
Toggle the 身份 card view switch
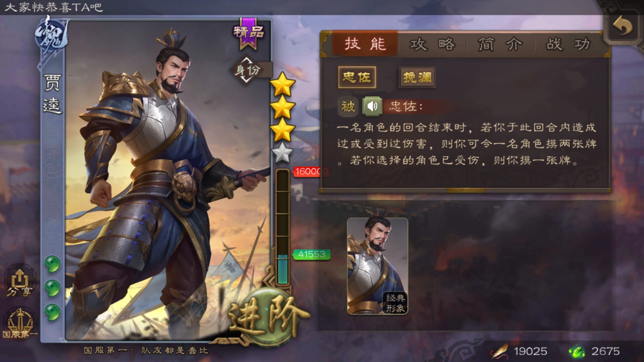247,70
